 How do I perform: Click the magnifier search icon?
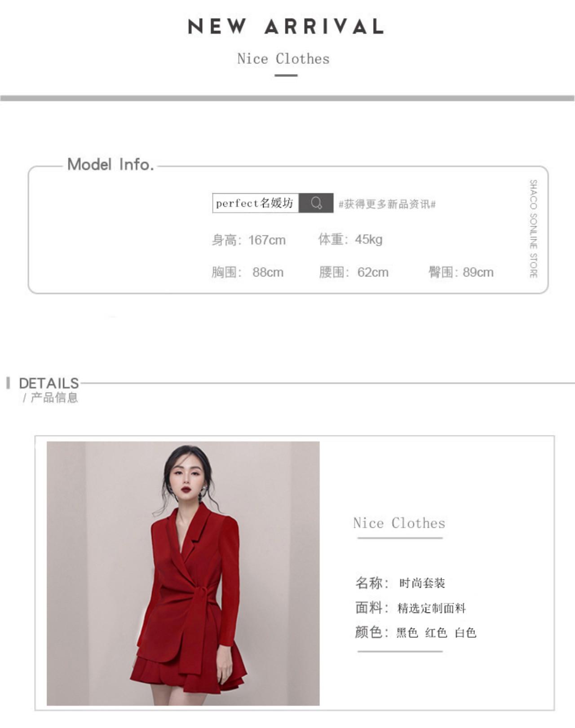point(316,203)
